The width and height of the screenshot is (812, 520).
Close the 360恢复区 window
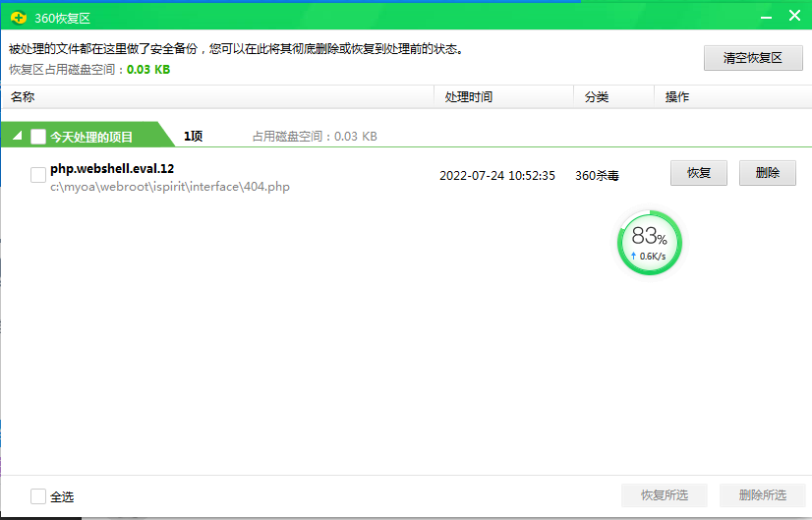pos(795,16)
